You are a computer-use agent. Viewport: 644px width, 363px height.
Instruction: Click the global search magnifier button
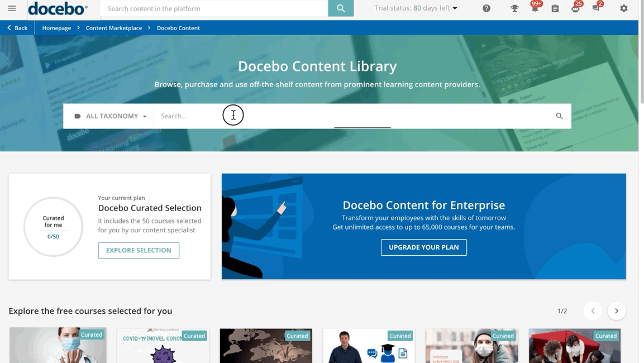coord(341,8)
